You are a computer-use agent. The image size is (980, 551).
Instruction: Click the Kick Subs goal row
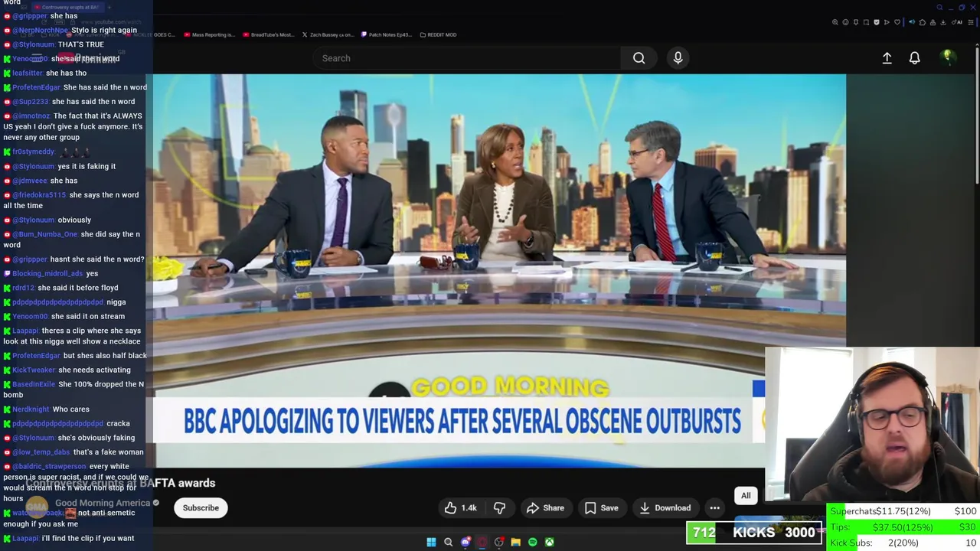[903, 543]
